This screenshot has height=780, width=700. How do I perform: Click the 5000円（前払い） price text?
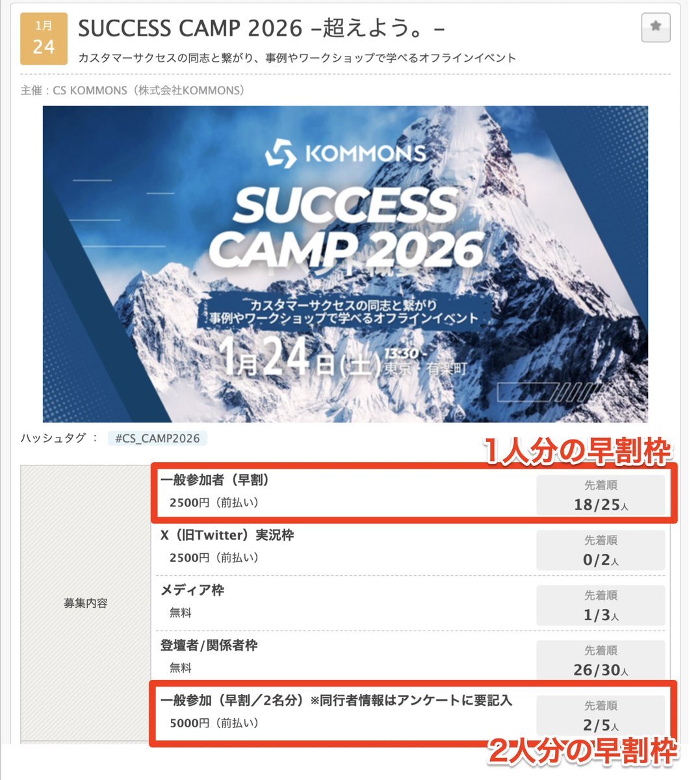pyautogui.click(x=214, y=723)
